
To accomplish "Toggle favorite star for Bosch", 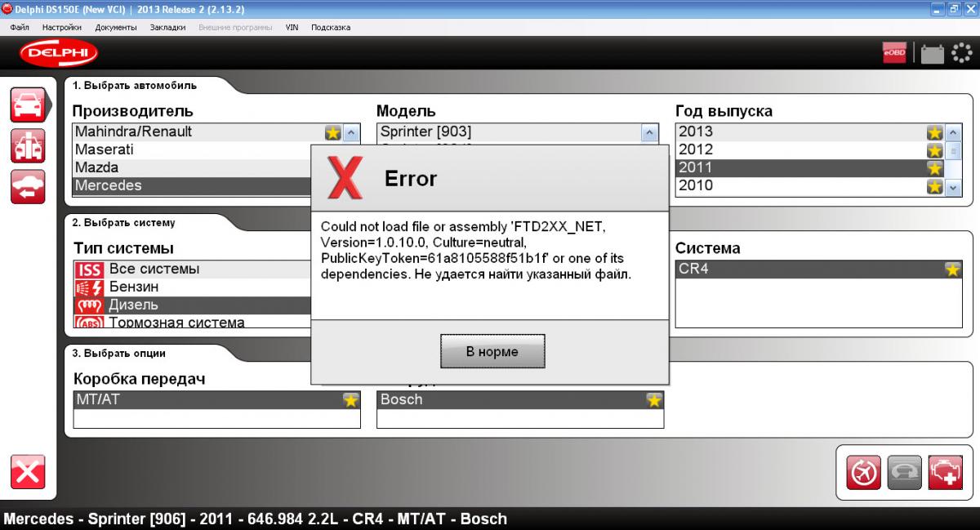I will (x=654, y=400).
